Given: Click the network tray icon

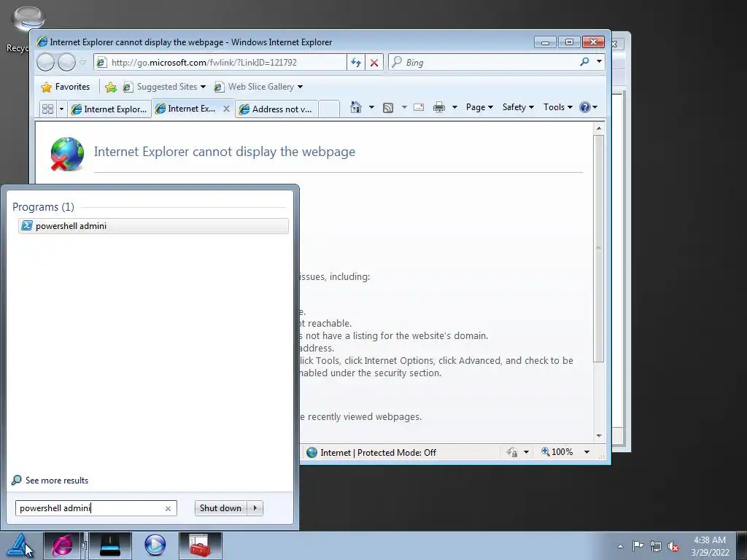Looking at the screenshot, I should point(656,546).
